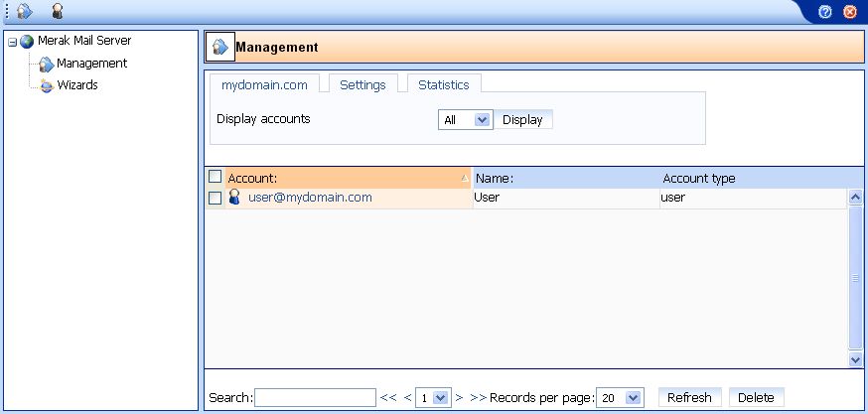Switch to the Settings tab
The image size is (868, 414).
pos(363,84)
